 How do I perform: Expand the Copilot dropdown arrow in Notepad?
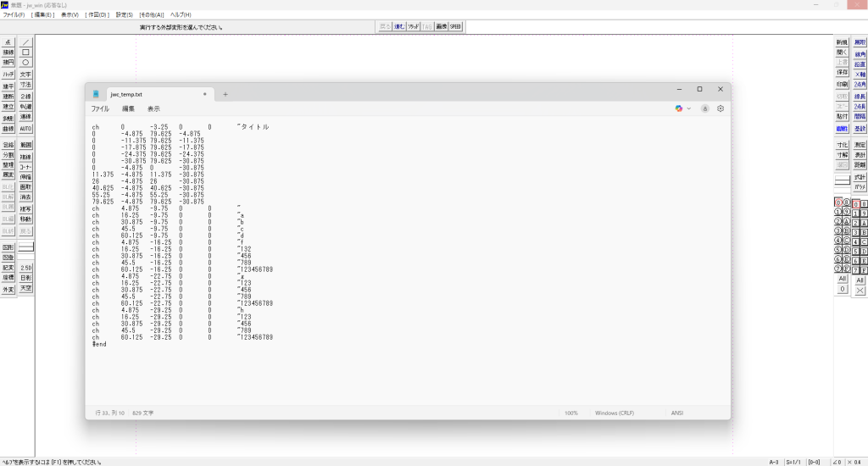tap(688, 108)
